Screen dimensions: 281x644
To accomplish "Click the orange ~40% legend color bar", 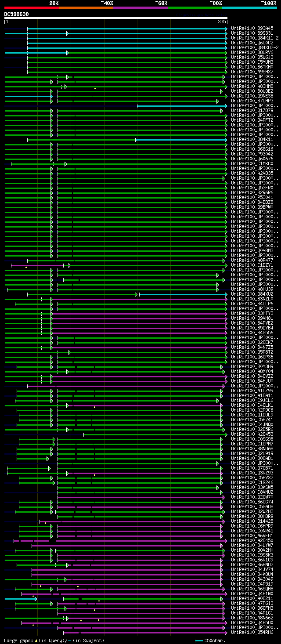I will pos(86,8).
